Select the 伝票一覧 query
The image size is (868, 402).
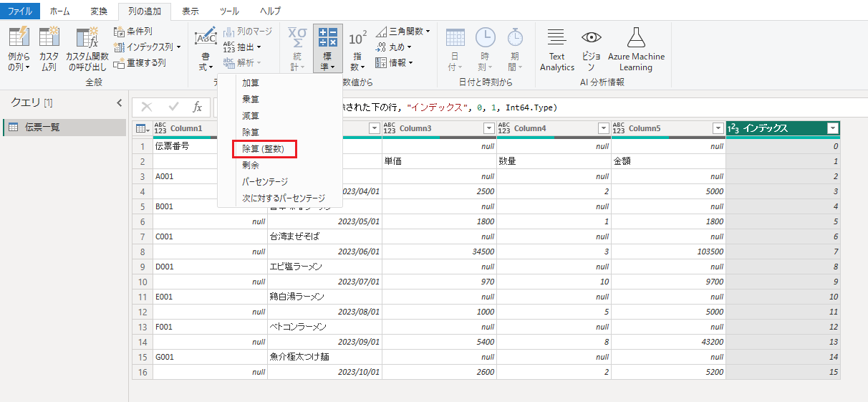coord(42,128)
